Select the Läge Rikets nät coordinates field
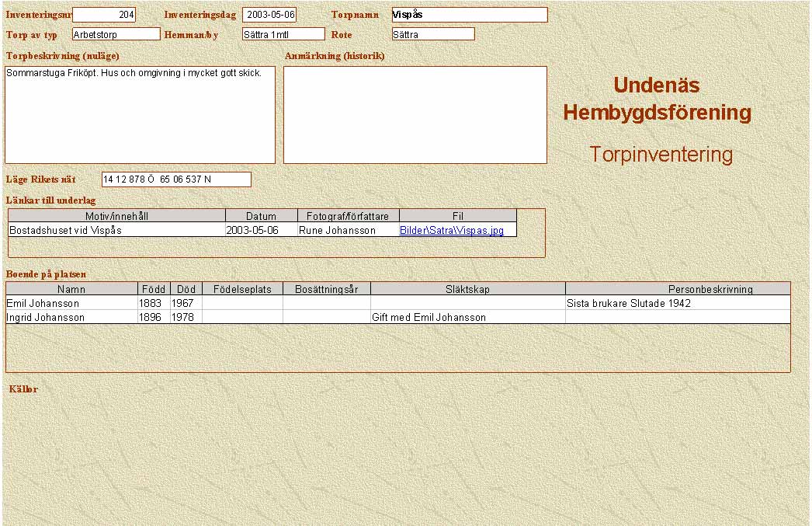Image resolution: width=812 pixels, height=526 pixels. 176,179
